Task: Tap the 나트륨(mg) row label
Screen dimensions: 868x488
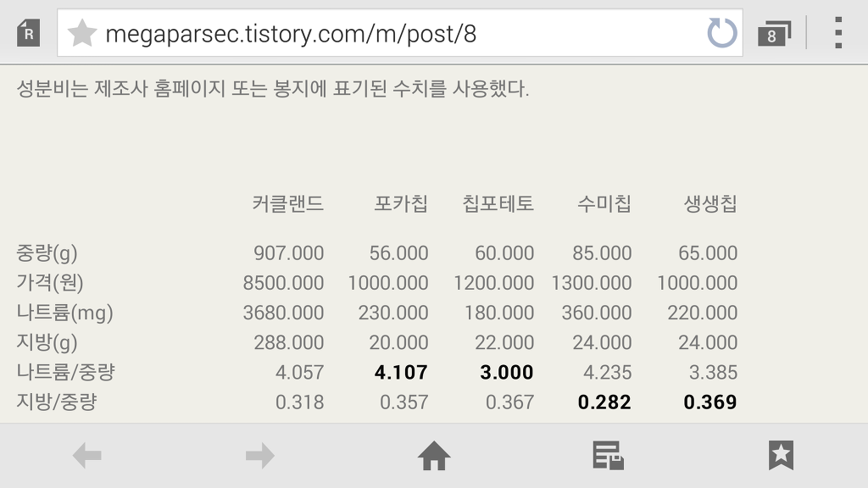Action: point(64,313)
